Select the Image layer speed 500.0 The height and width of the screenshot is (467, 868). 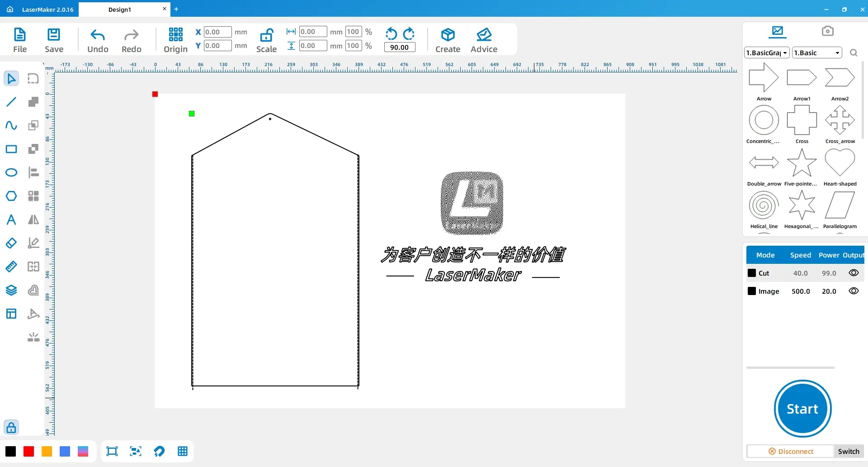[x=801, y=291]
